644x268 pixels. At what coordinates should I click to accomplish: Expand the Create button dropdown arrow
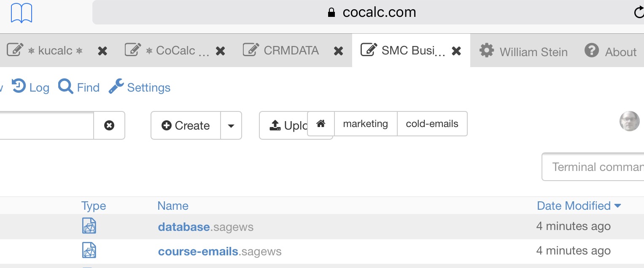click(231, 125)
